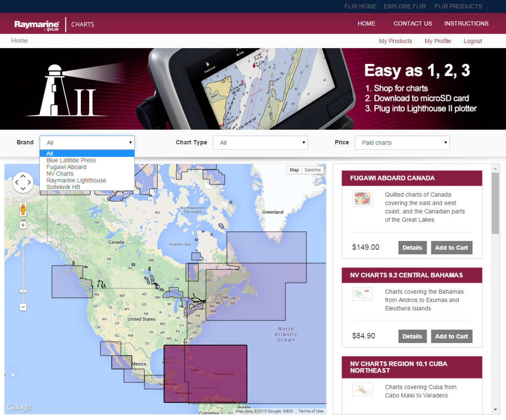Choose Blue Latitide Press brand
Screen dimensions: 506x420
click(87, 160)
